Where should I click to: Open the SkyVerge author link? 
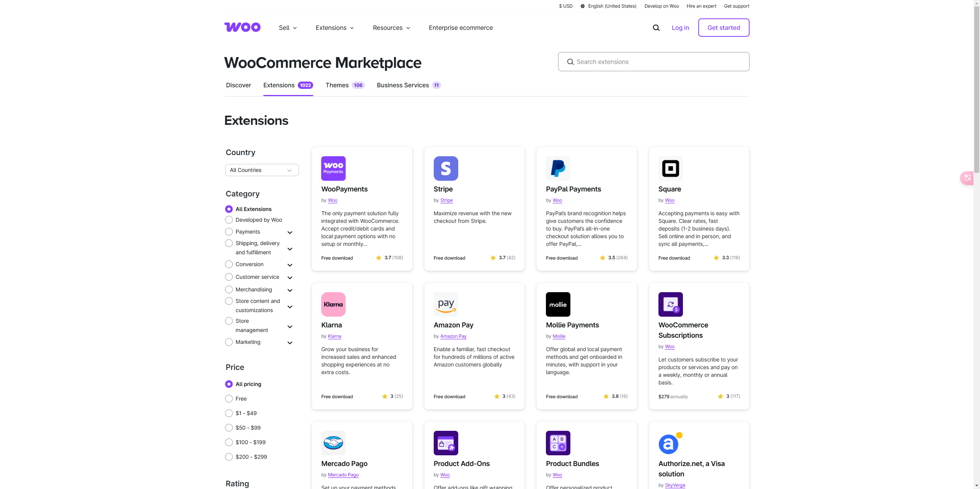tap(675, 485)
